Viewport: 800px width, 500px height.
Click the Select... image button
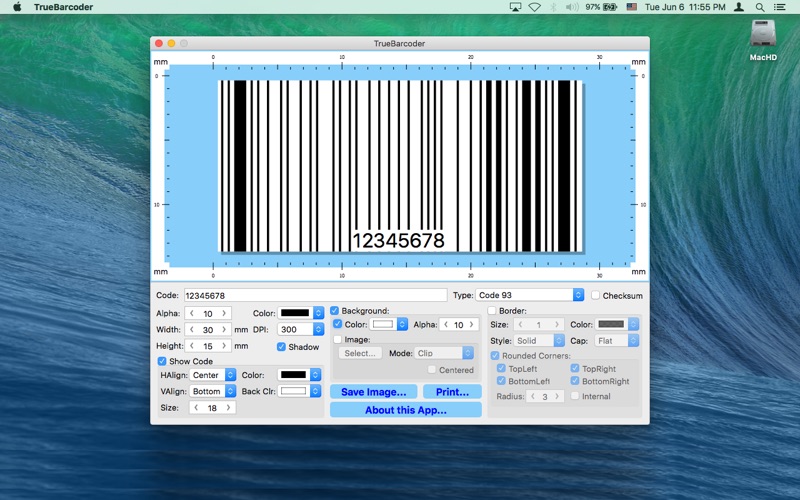[360, 353]
